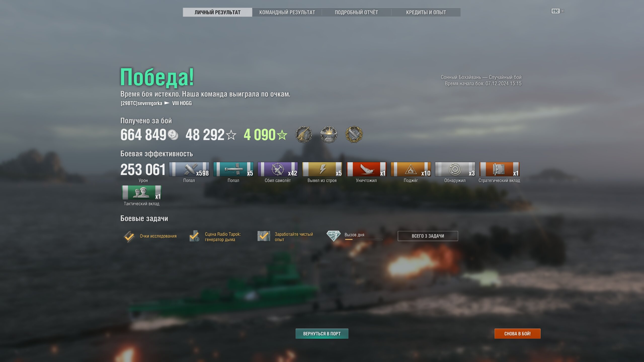Click the Снова в бой! button
The width and height of the screenshot is (644, 362).
tap(517, 334)
